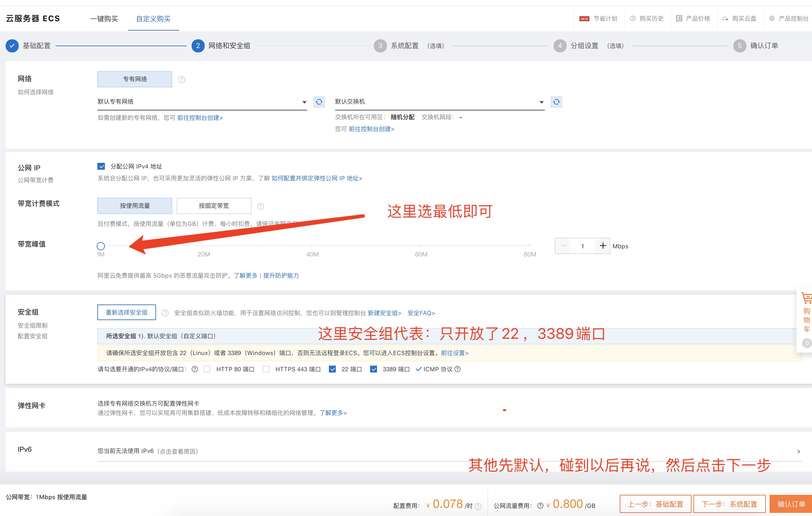The width and height of the screenshot is (812, 516).
Task: Switch to 一键购买 tab
Action: 104,19
